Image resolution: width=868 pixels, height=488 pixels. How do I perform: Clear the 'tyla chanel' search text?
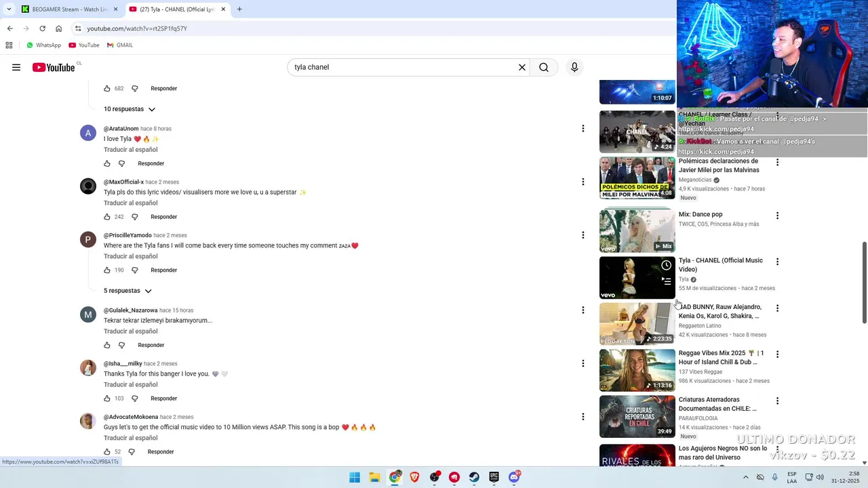coord(522,67)
